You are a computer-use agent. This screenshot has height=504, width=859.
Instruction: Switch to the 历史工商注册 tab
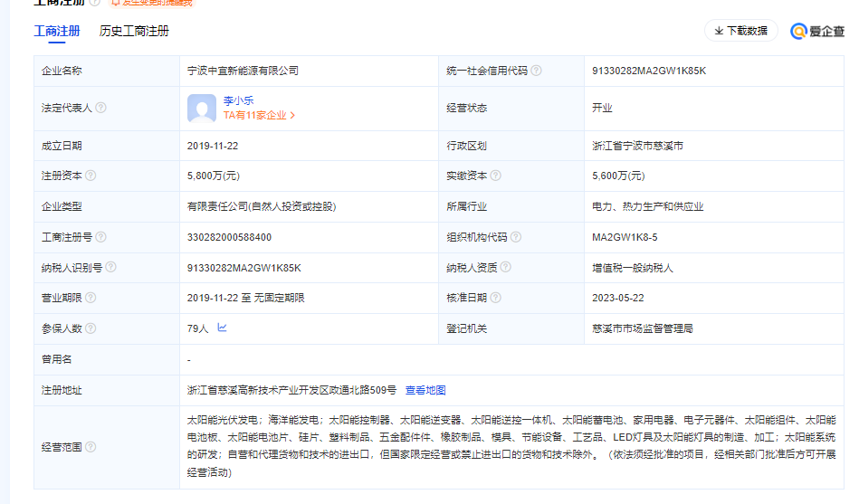(134, 31)
